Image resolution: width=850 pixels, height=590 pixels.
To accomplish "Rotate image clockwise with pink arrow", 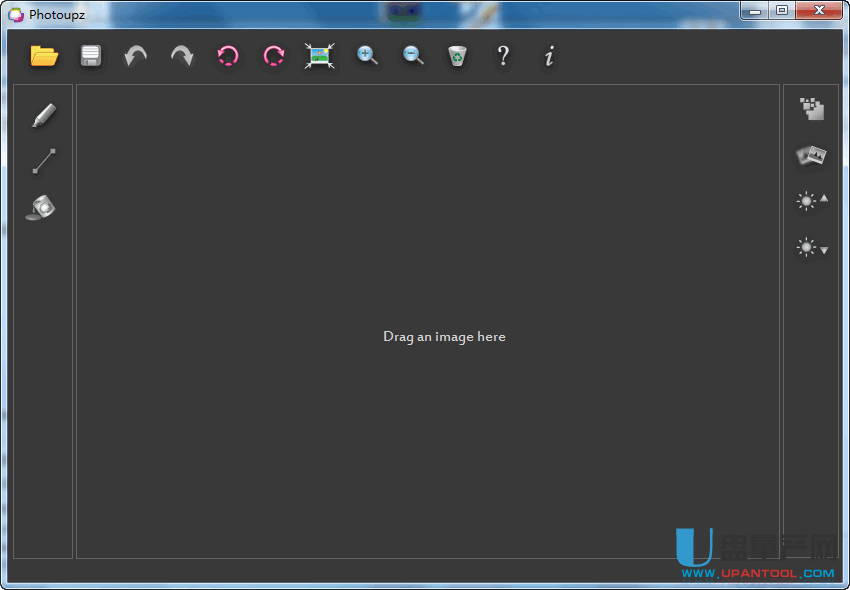I will [x=273, y=56].
